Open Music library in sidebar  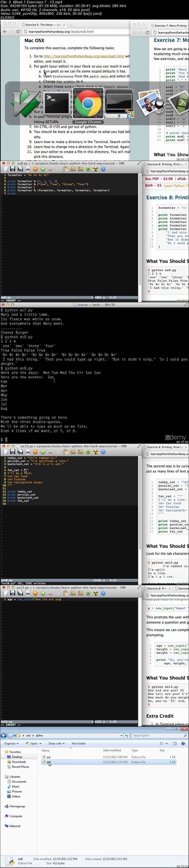click(16, 786)
